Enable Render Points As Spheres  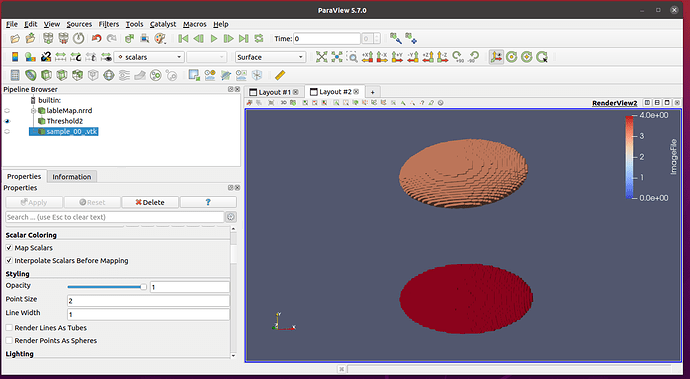click(9, 341)
